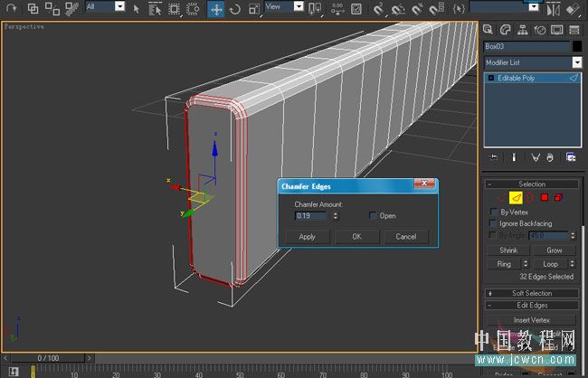Activate the Select and Move tool
The height and width of the screenshot is (378, 588).
216,9
